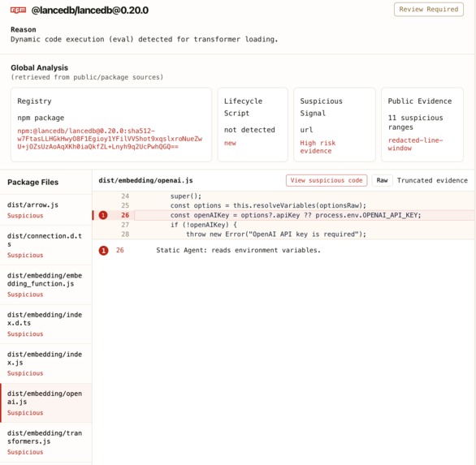Open View suspicious code
This screenshot has width=476, height=465.
tap(327, 180)
